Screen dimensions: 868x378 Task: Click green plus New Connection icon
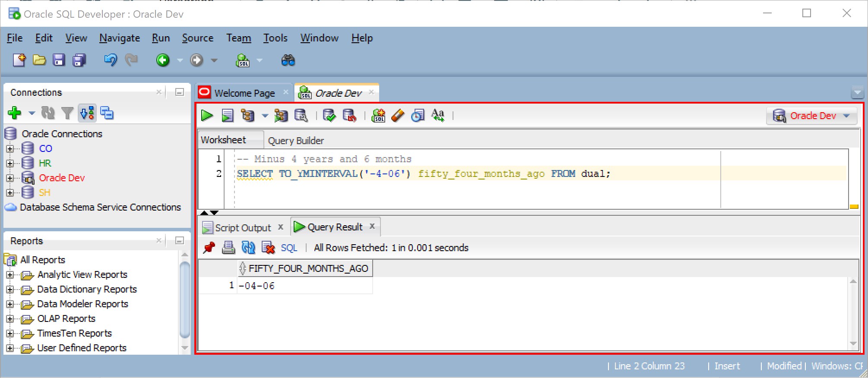[15, 113]
